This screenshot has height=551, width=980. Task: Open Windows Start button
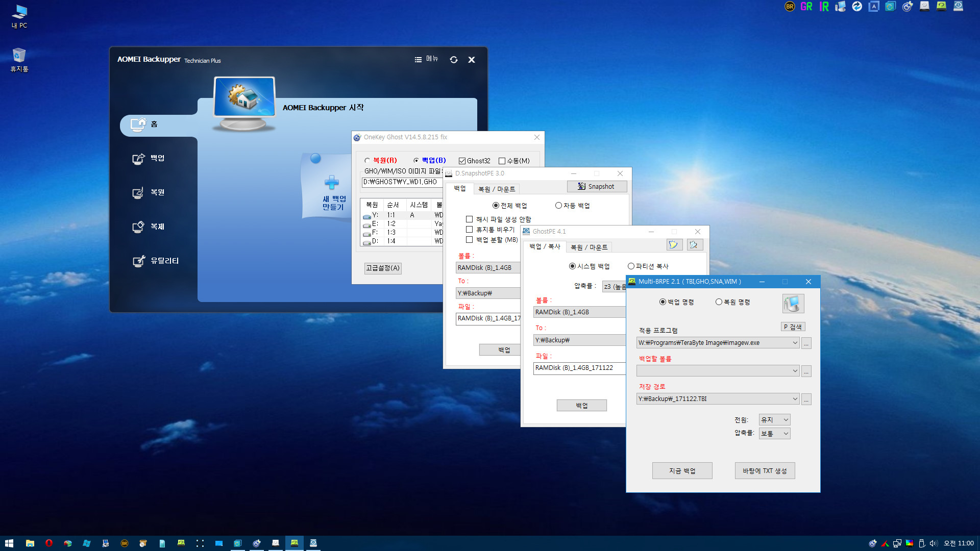click(9, 543)
